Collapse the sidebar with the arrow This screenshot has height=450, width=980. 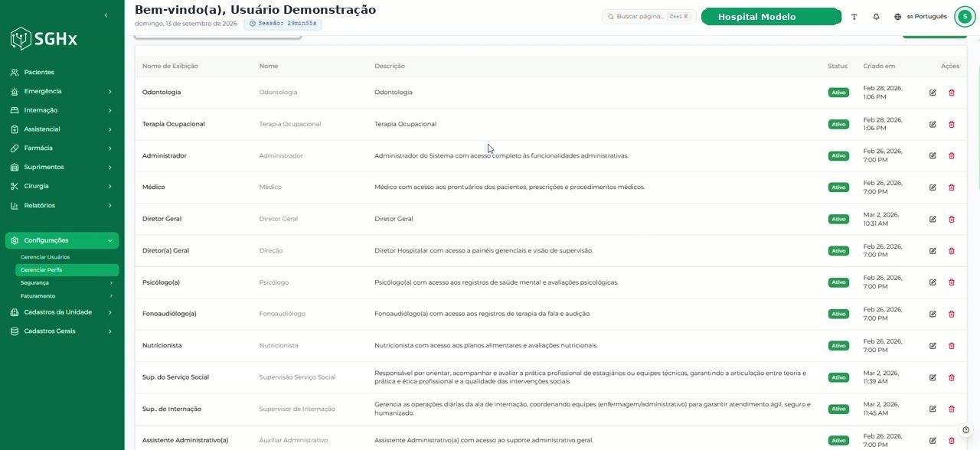(106, 15)
